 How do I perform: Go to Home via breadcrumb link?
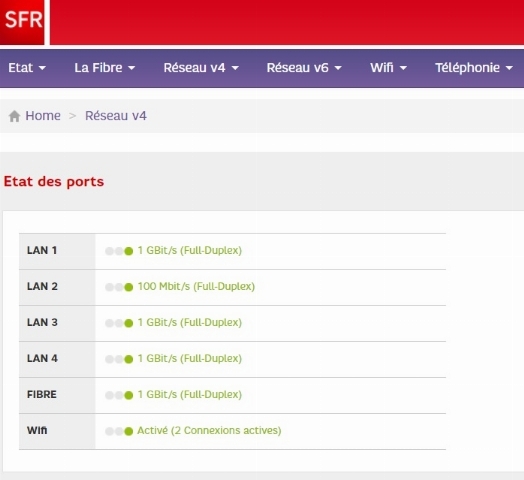pyautogui.click(x=43, y=116)
